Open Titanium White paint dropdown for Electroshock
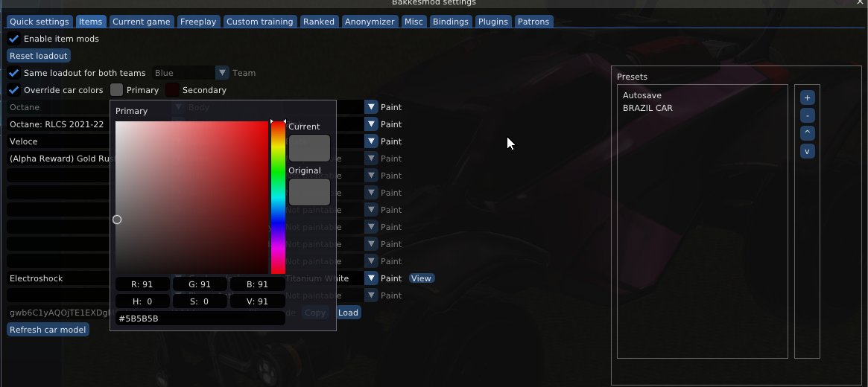Viewport: 868px width, 387px height. pyautogui.click(x=371, y=278)
